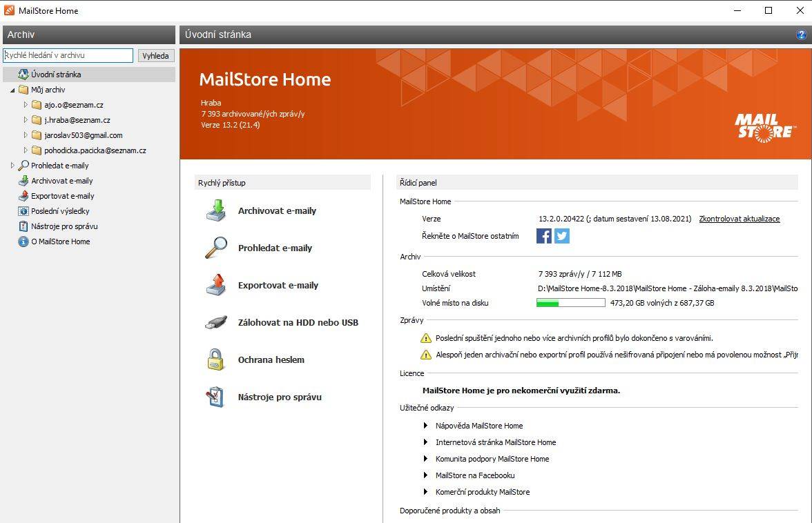Screen dimensions: 812x523
Task: Open Archivovat e-maily in the sidebar tree
Action: [62, 181]
